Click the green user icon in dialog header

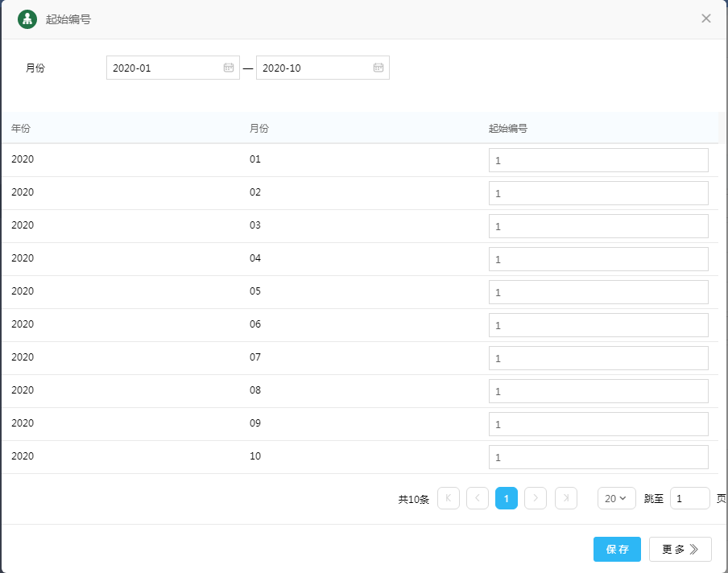click(x=27, y=19)
